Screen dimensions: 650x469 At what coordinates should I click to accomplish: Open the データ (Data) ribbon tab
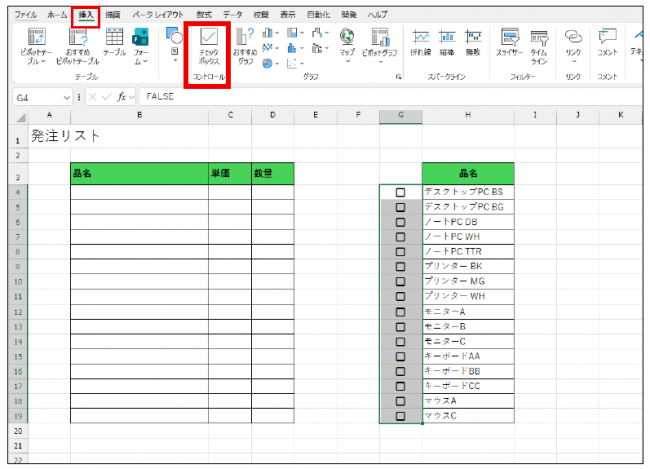click(232, 16)
